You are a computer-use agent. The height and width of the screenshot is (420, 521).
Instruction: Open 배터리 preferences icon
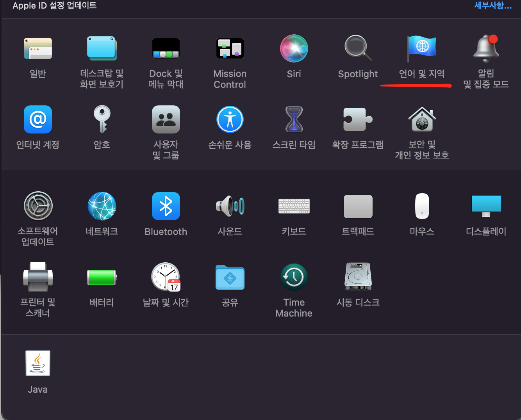pos(102,277)
